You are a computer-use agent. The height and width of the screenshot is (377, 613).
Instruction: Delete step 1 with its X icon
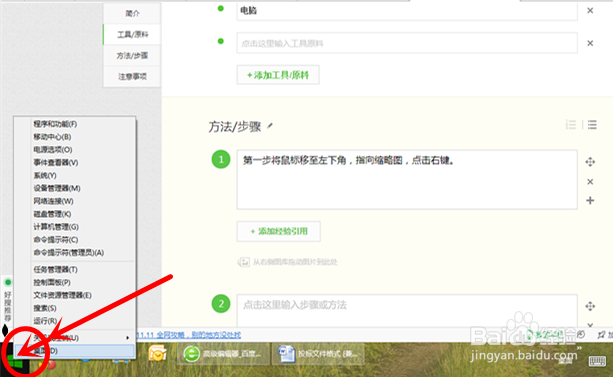coord(590,181)
